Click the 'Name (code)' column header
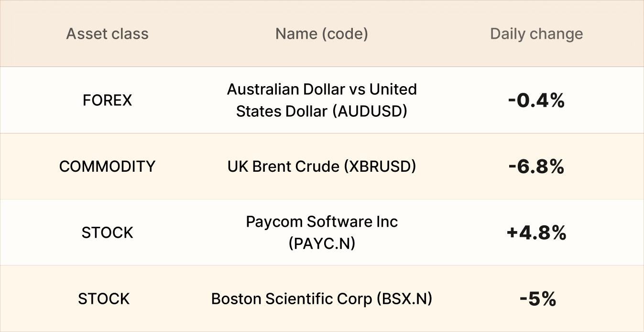The height and width of the screenshot is (332, 644). click(x=321, y=34)
